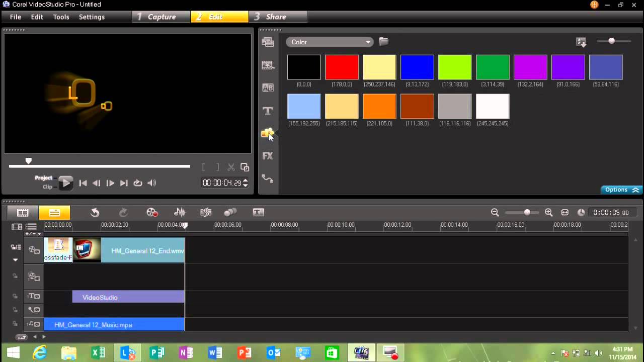Click the timecode stepper arrows

point(246,183)
